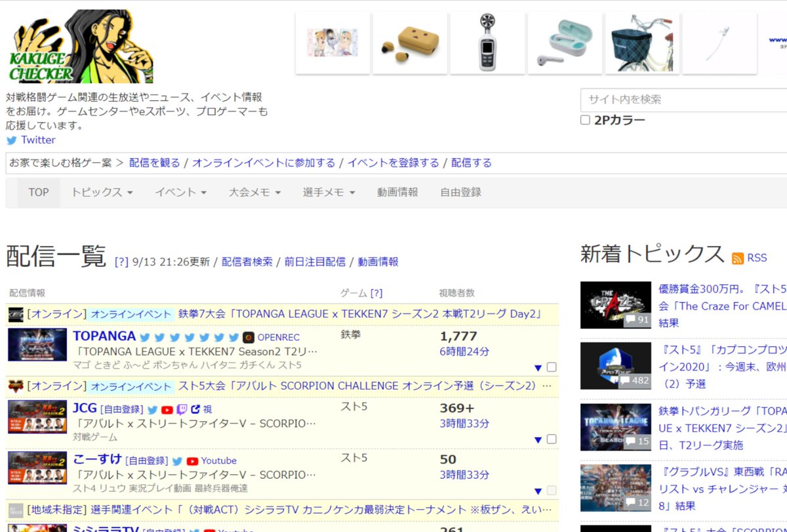Open the 大会メモ dropdown menu
787x532 pixels.
click(x=254, y=192)
